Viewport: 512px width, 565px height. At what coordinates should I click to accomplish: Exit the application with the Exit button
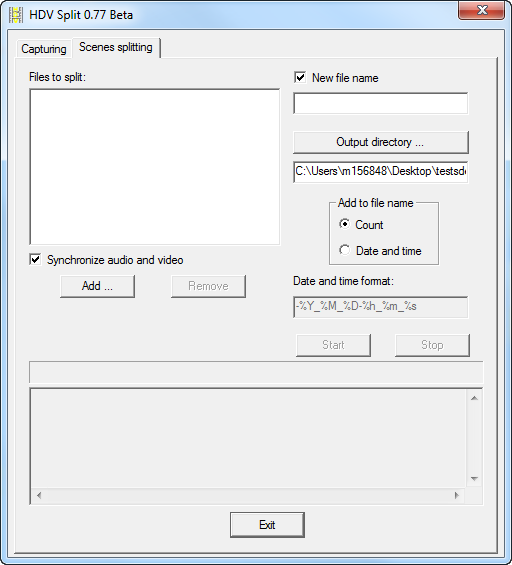(x=267, y=525)
